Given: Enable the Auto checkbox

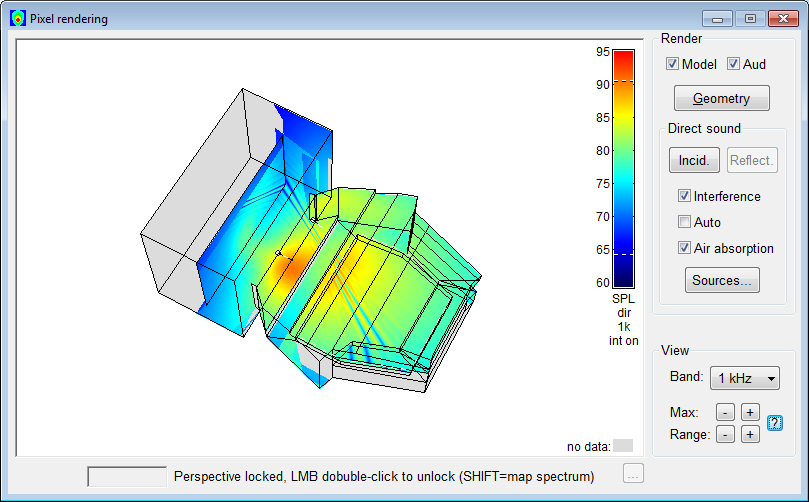Looking at the screenshot, I should [685, 222].
